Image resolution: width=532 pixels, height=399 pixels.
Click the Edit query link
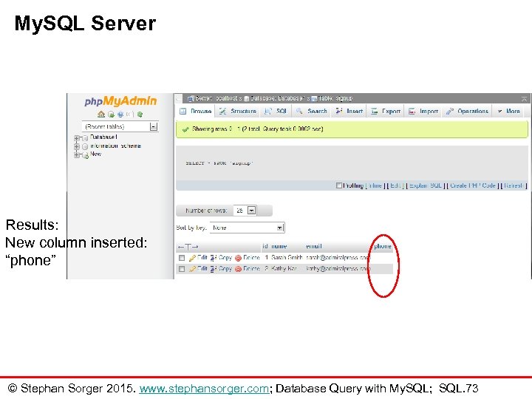click(395, 185)
